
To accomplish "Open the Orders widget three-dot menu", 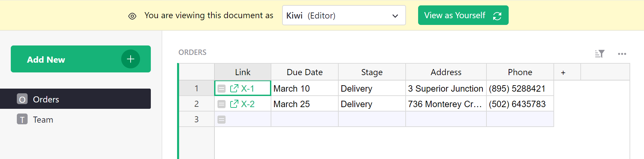I will pos(622,54).
